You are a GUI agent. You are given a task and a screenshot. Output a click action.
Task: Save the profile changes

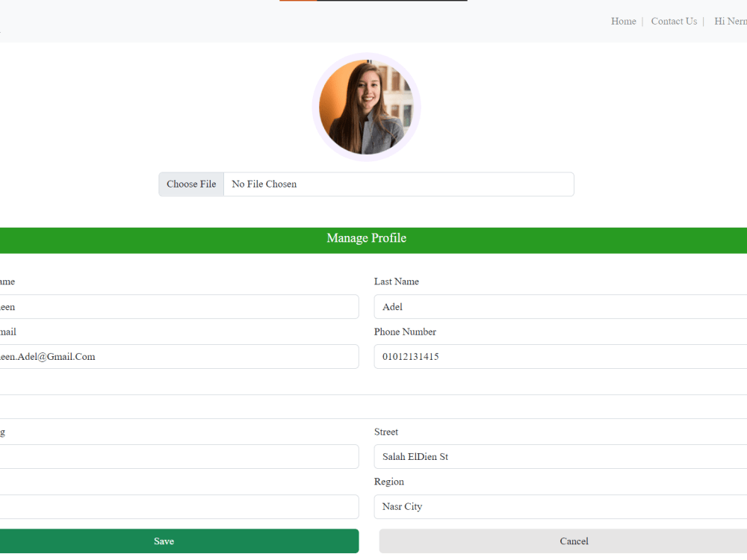click(x=179, y=541)
